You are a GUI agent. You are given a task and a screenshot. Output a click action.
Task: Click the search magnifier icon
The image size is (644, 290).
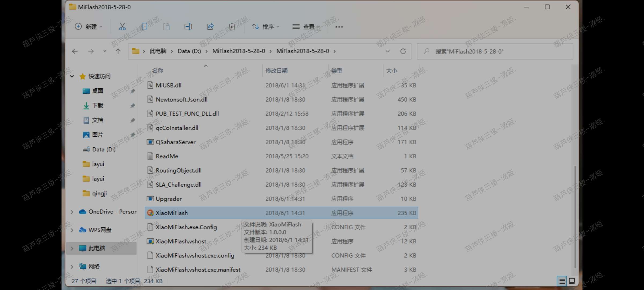(x=426, y=51)
